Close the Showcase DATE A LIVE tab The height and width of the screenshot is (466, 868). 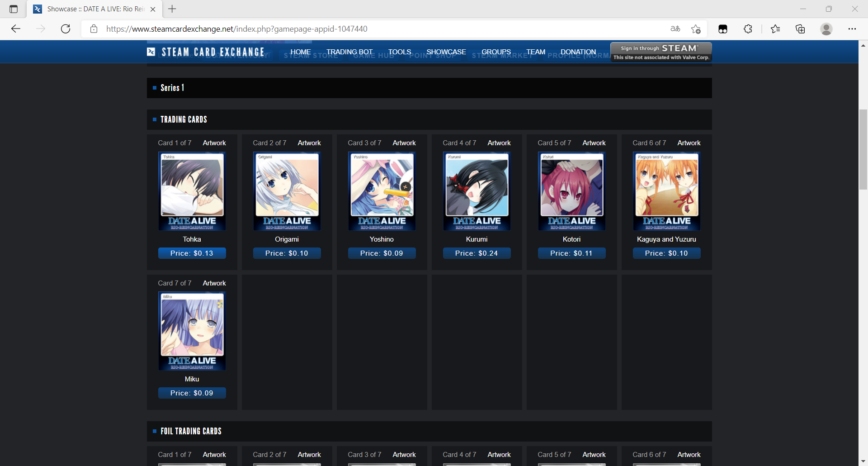point(153,9)
